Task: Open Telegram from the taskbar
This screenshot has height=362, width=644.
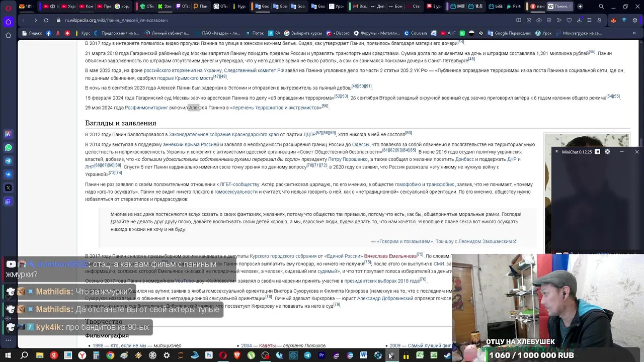Action: pyautogui.click(x=307, y=355)
